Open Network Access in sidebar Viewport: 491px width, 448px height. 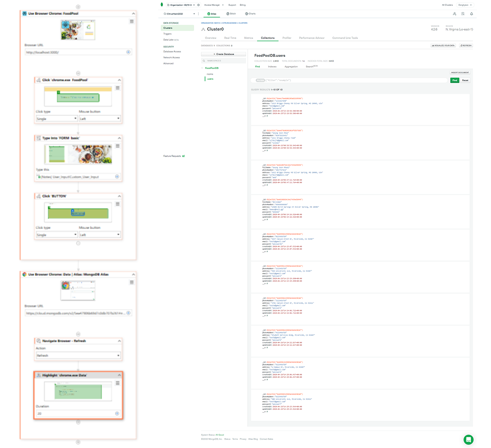[171, 57]
